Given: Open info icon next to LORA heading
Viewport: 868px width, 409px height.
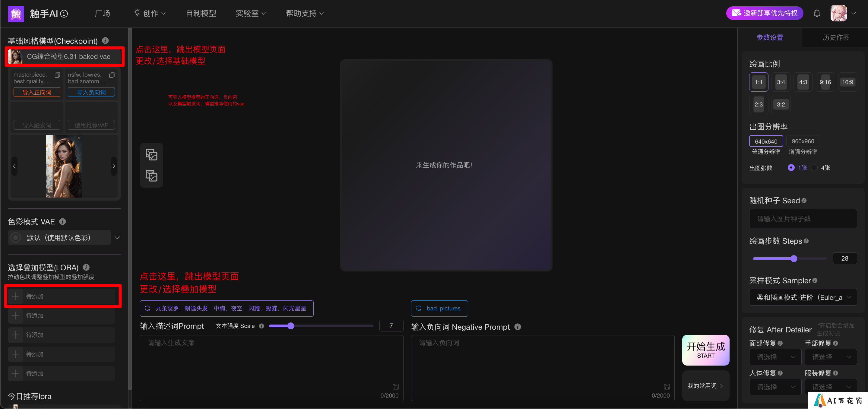Looking at the screenshot, I should tap(86, 267).
